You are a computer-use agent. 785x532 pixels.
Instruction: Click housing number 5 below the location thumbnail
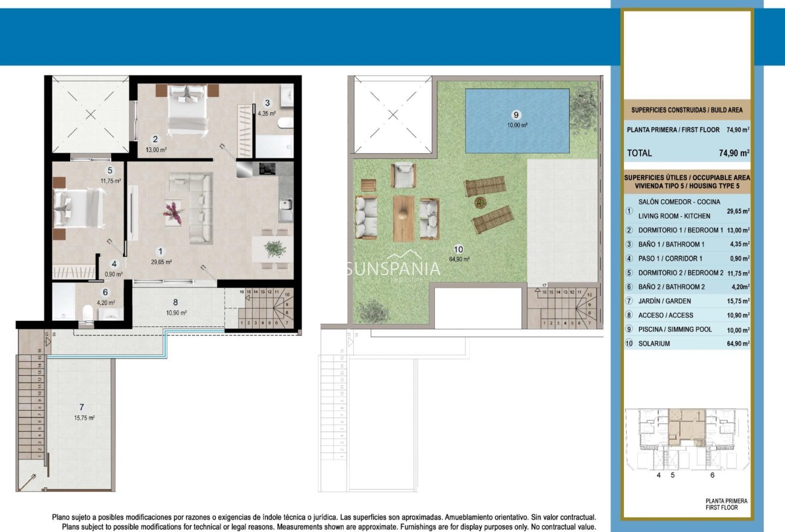(x=673, y=475)
